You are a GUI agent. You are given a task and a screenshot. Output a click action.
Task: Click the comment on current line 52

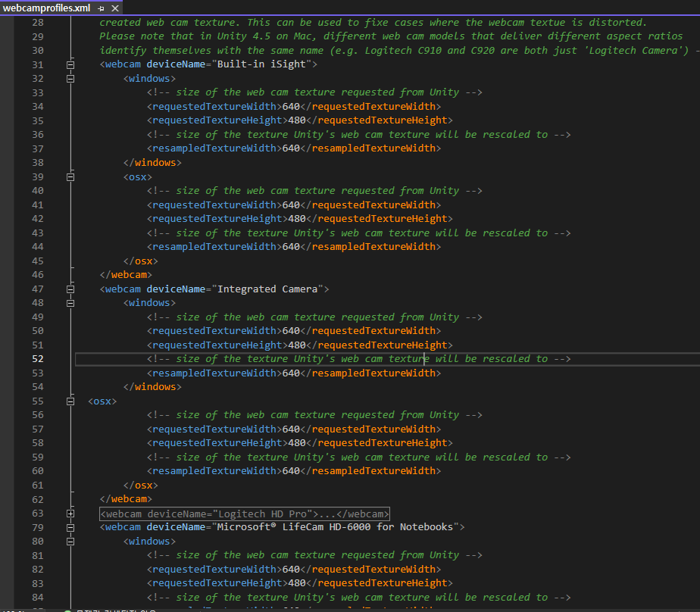[x=359, y=359]
